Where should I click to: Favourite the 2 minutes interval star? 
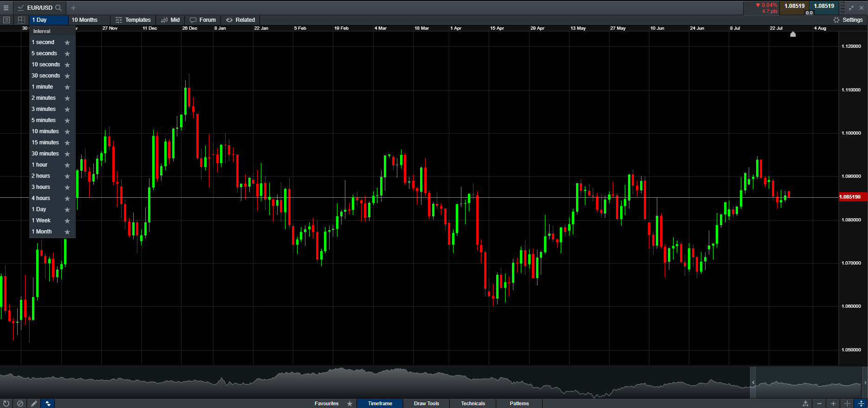[x=67, y=98]
